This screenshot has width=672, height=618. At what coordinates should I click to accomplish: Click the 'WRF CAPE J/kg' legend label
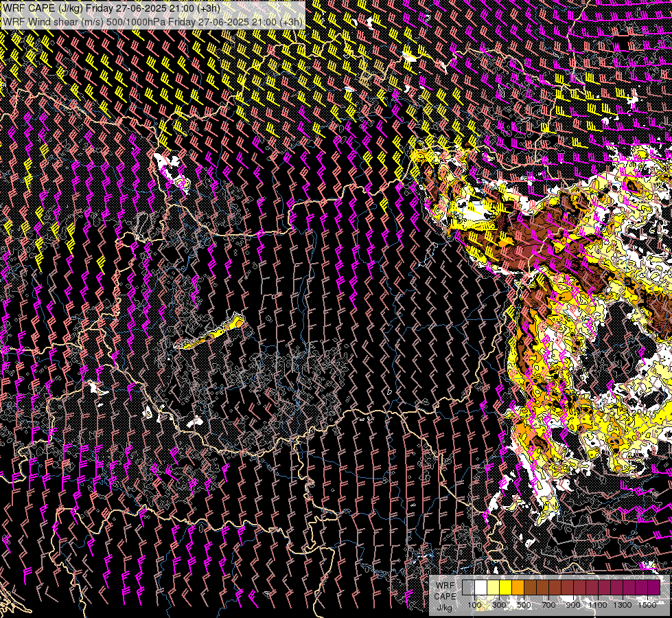[445, 596]
